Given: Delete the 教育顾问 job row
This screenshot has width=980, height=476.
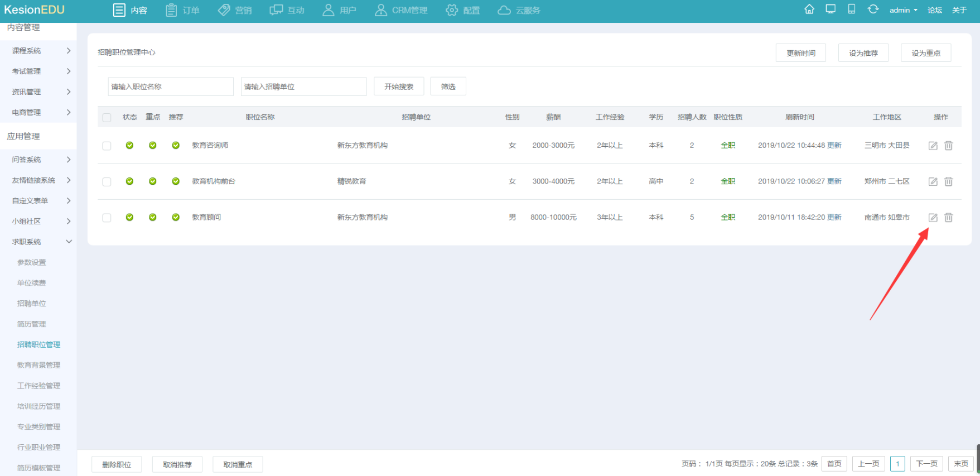Looking at the screenshot, I should tap(948, 218).
